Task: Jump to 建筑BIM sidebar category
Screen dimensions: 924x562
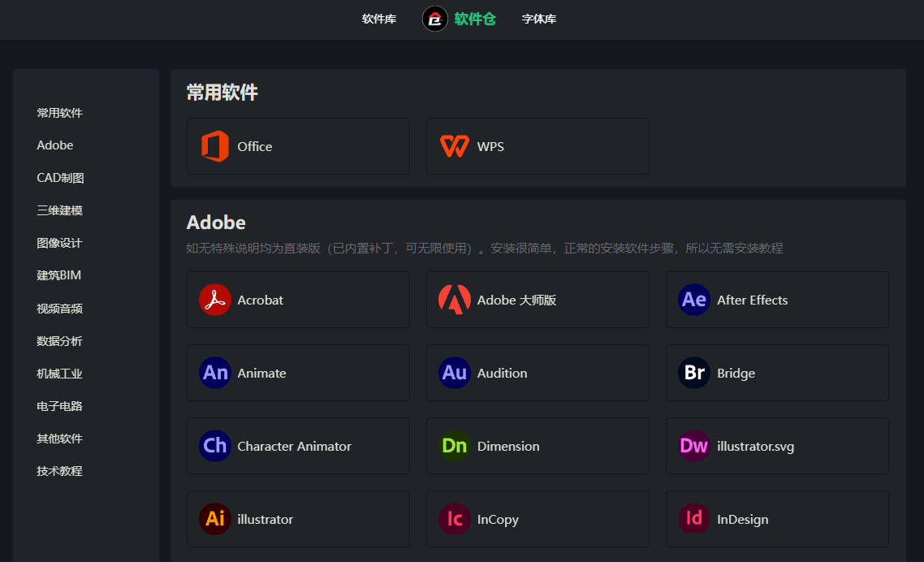Action: 59,275
